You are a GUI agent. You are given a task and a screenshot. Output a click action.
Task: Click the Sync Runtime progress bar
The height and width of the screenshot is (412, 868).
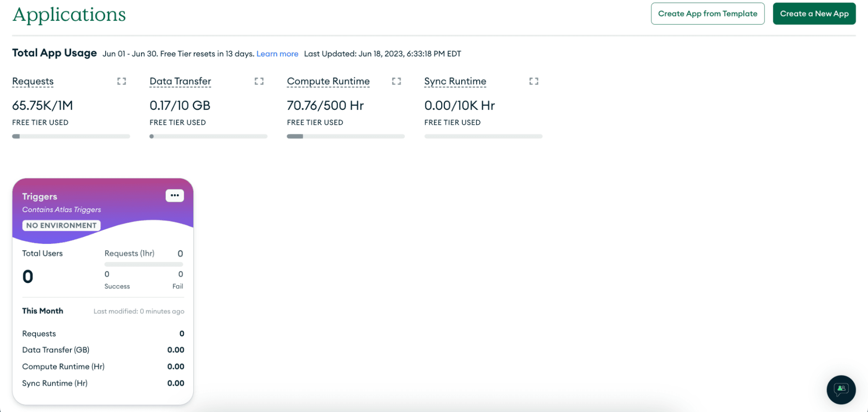coord(483,136)
